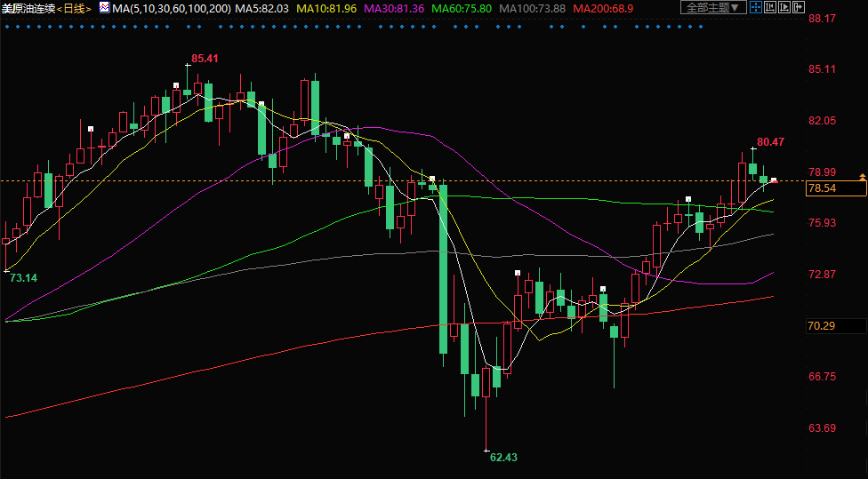Image resolution: width=868 pixels, height=479 pixels.
Task: Click the 85.41 high price marker
Action: pos(205,59)
